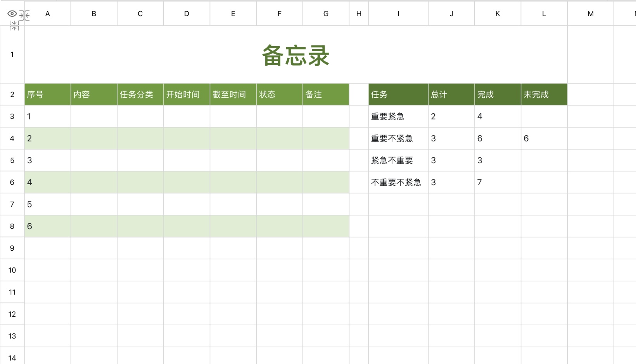Click empty 未完成 cell in 重要紧急 row
636x364 pixels.
click(544, 116)
